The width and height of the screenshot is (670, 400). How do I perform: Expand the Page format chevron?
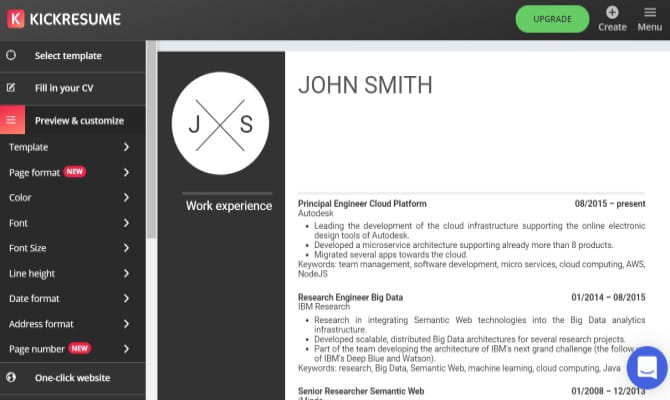point(126,172)
